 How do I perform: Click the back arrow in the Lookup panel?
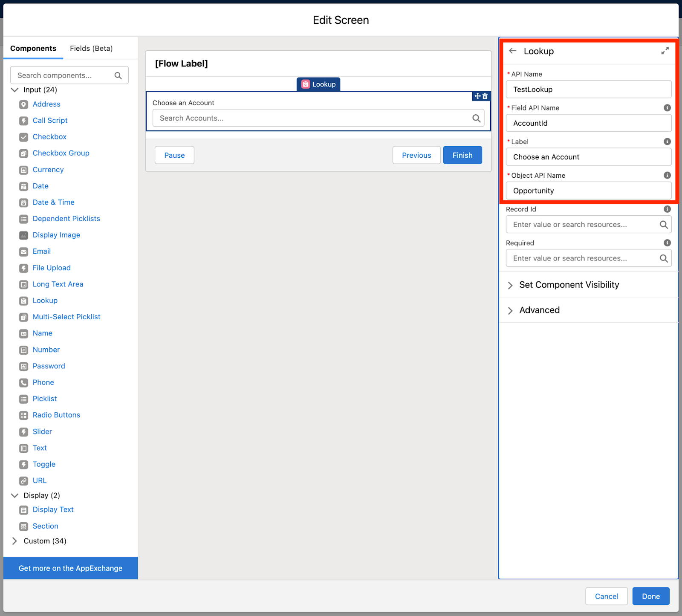pyautogui.click(x=512, y=51)
